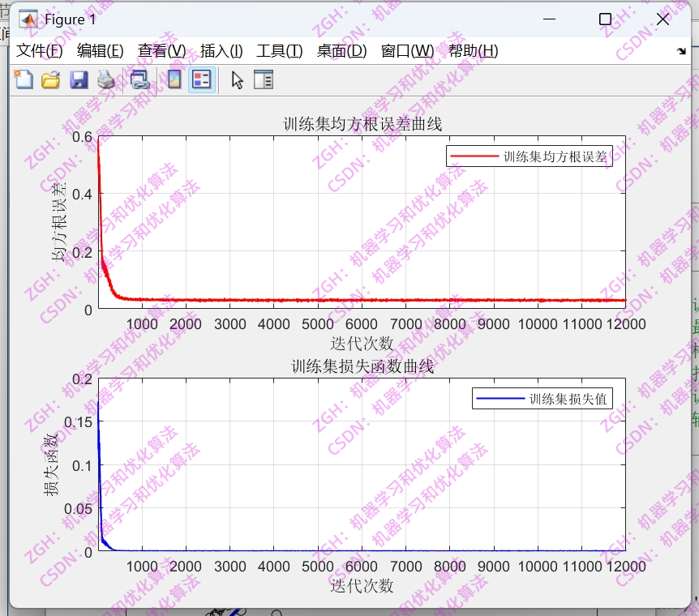699x616 pixels.
Task: Click upper plot x-tick label 5000
Action: 318,324
